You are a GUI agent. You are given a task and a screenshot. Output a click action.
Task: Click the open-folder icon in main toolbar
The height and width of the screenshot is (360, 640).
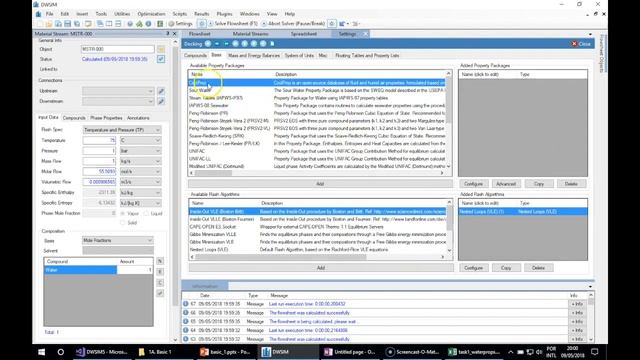tap(49, 24)
